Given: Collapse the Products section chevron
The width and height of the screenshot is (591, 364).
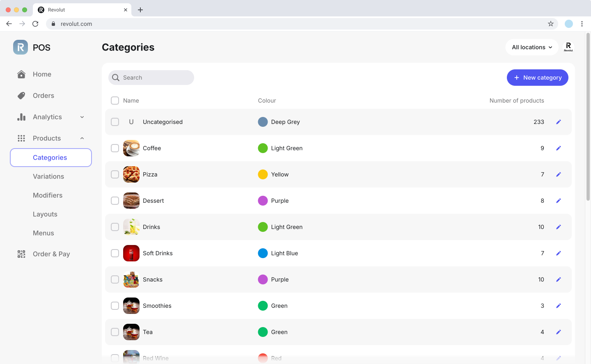Looking at the screenshot, I should (x=82, y=138).
